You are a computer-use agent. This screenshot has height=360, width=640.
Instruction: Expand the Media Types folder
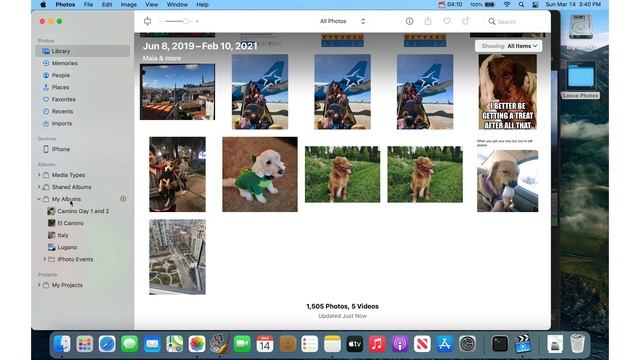tap(39, 175)
